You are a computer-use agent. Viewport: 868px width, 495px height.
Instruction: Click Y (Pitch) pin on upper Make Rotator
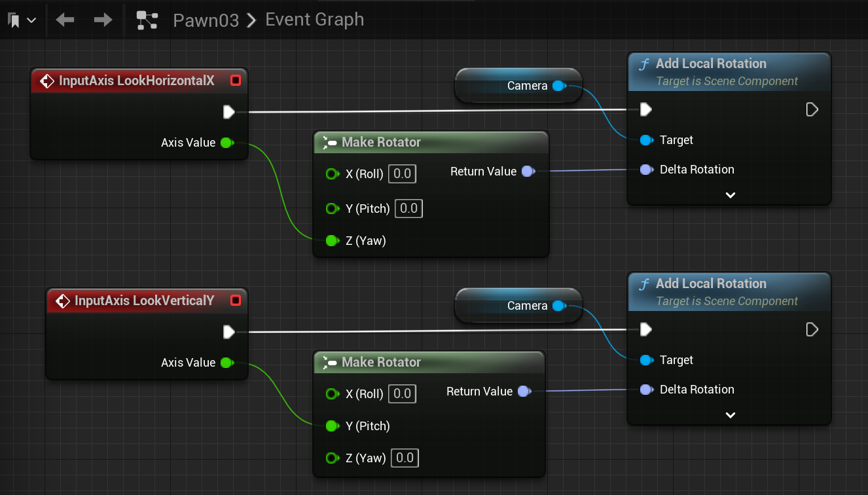coord(332,209)
